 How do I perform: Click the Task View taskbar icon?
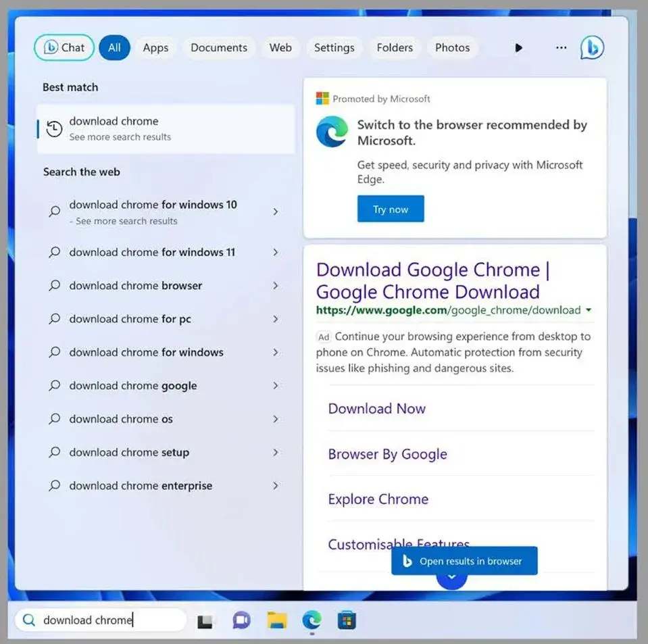205,620
